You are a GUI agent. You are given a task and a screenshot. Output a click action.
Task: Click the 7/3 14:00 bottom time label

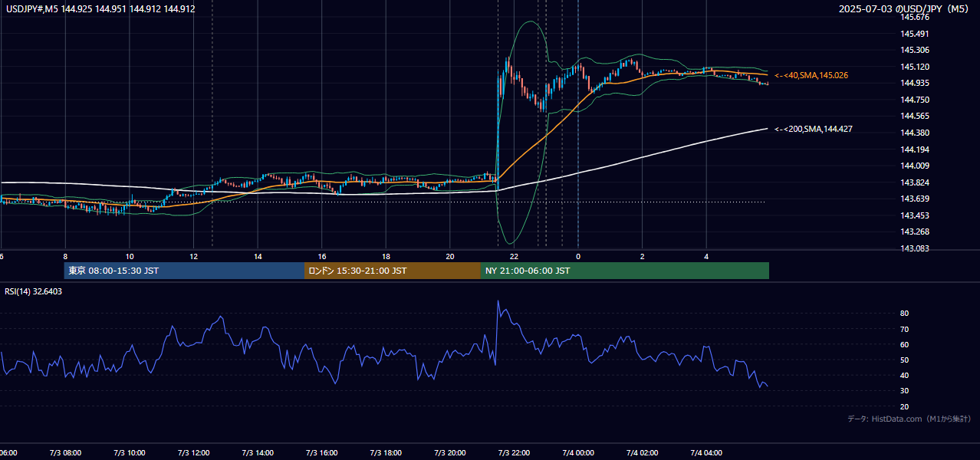[258, 453]
